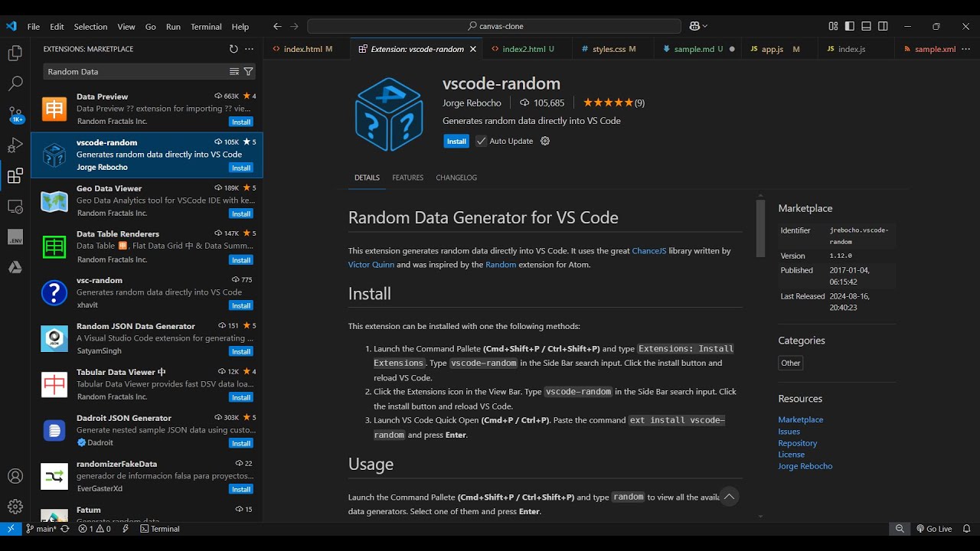Viewport: 980px width, 551px height.
Task: Open the zoom icon in status bar
Action: pos(900,529)
